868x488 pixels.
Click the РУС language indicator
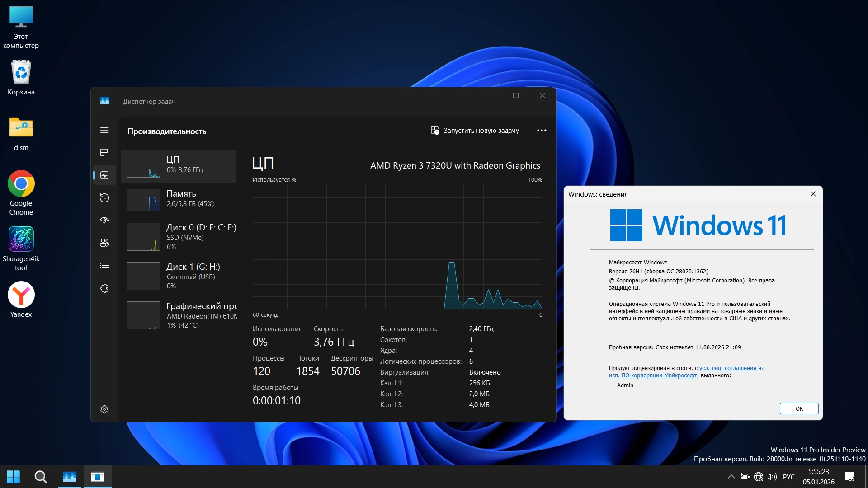pos(788,477)
